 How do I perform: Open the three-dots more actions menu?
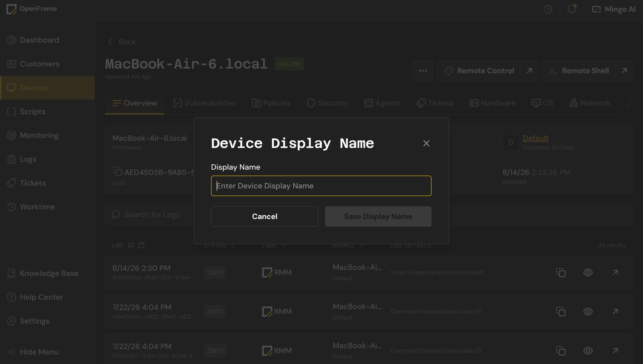pos(423,71)
